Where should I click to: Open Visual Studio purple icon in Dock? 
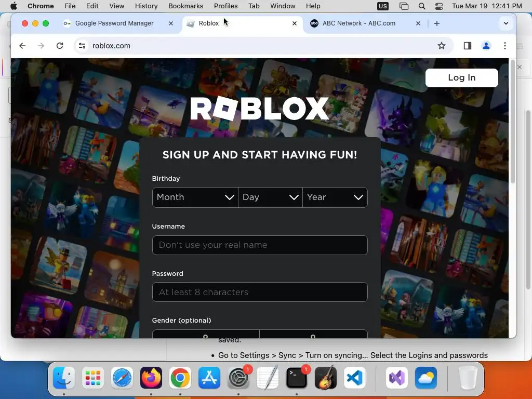coord(396,378)
